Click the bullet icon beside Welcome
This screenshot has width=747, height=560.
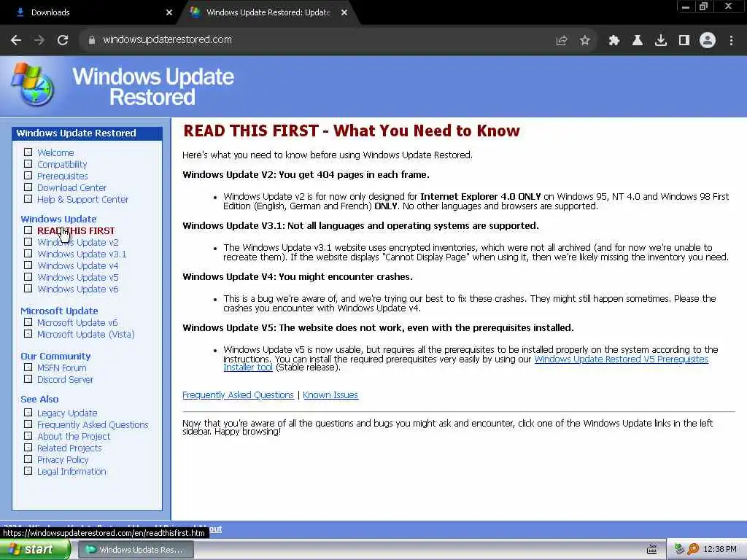(28, 152)
